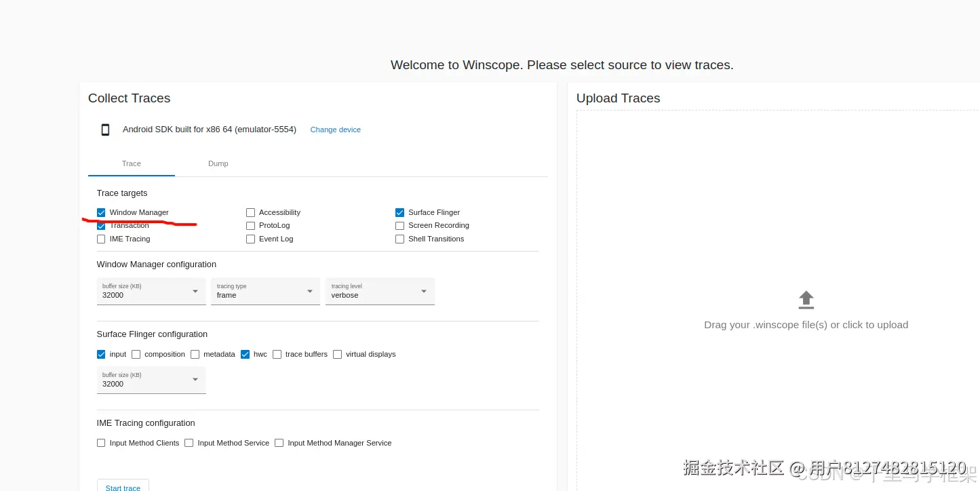The height and width of the screenshot is (491, 980).
Task: Toggle Window Manager checkbox
Action: click(x=101, y=212)
